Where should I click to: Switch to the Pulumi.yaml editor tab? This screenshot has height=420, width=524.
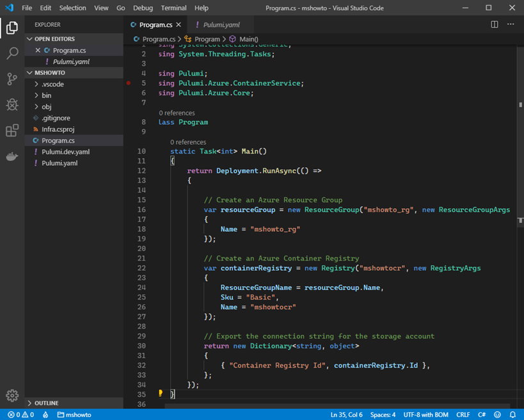[221, 25]
